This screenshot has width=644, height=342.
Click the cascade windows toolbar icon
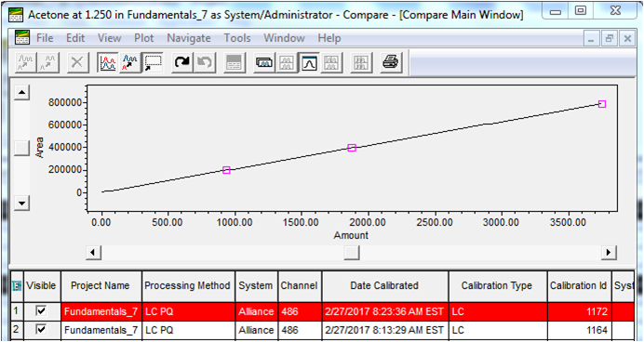[x=264, y=63]
